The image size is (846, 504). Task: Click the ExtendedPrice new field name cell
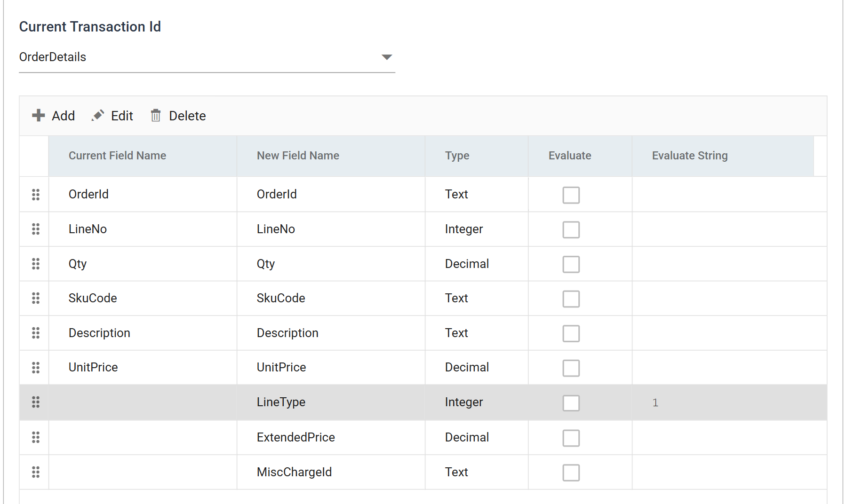click(x=331, y=437)
